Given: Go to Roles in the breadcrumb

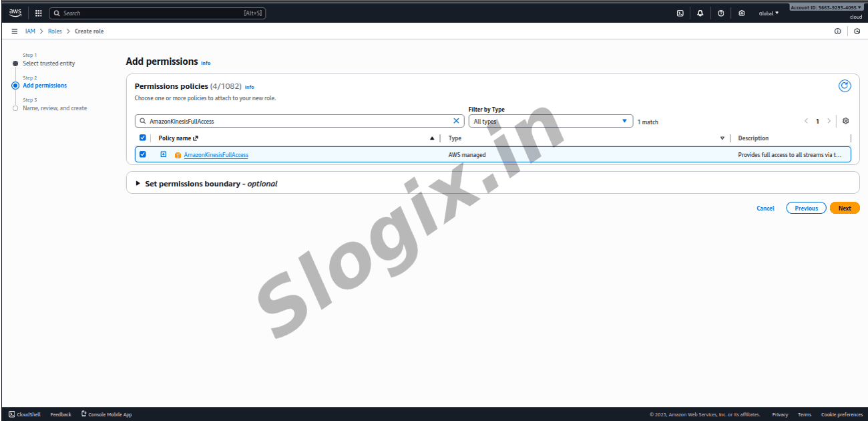Looking at the screenshot, I should 55,31.
